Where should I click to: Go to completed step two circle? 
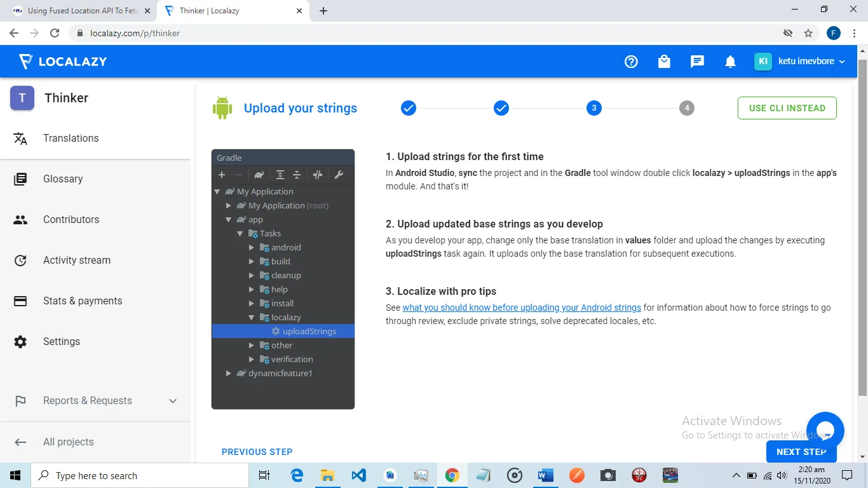coord(501,108)
